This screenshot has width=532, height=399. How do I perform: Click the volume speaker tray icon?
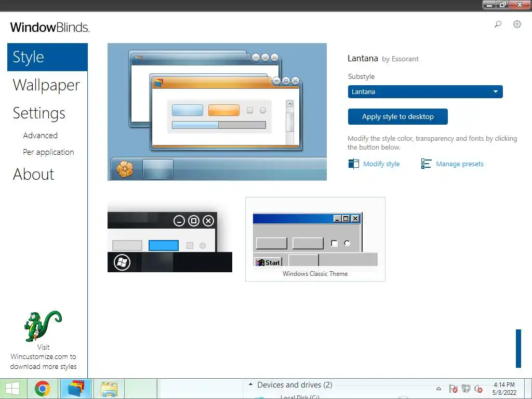pyautogui.click(x=478, y=389)
